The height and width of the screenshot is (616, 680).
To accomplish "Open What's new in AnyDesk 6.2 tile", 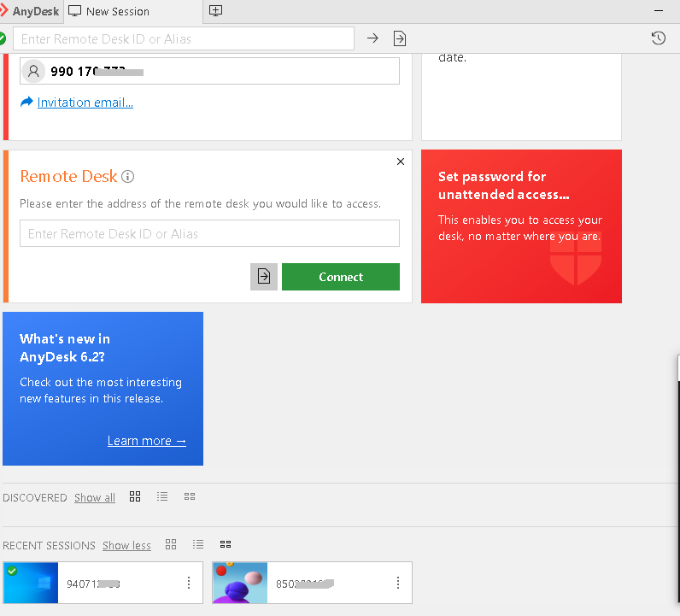I will (x=103, y=388).
